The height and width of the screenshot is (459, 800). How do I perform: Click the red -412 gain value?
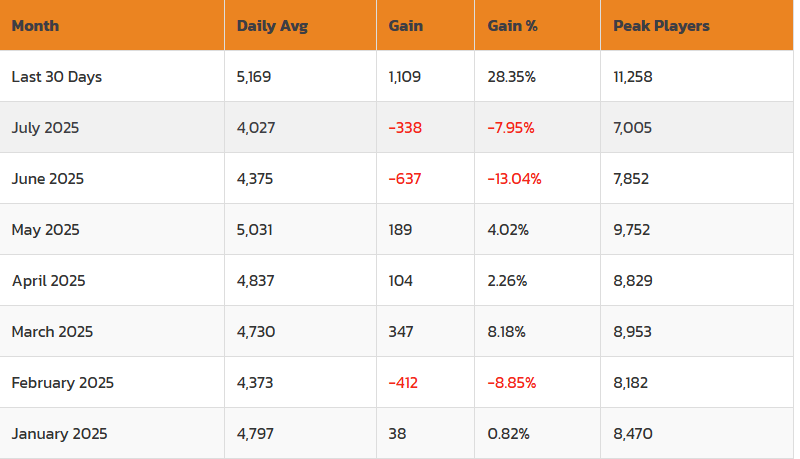[x=405, y=383]
